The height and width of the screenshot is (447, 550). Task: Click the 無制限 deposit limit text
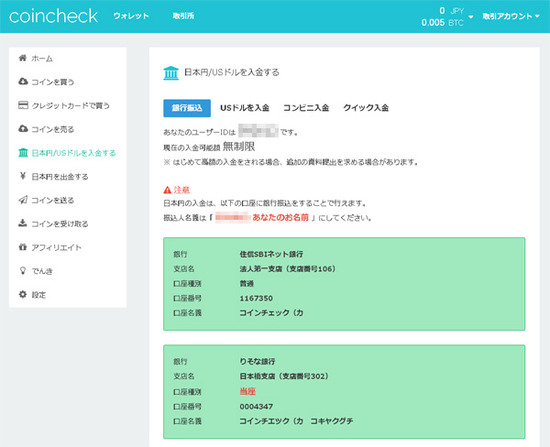pos(239,147)
